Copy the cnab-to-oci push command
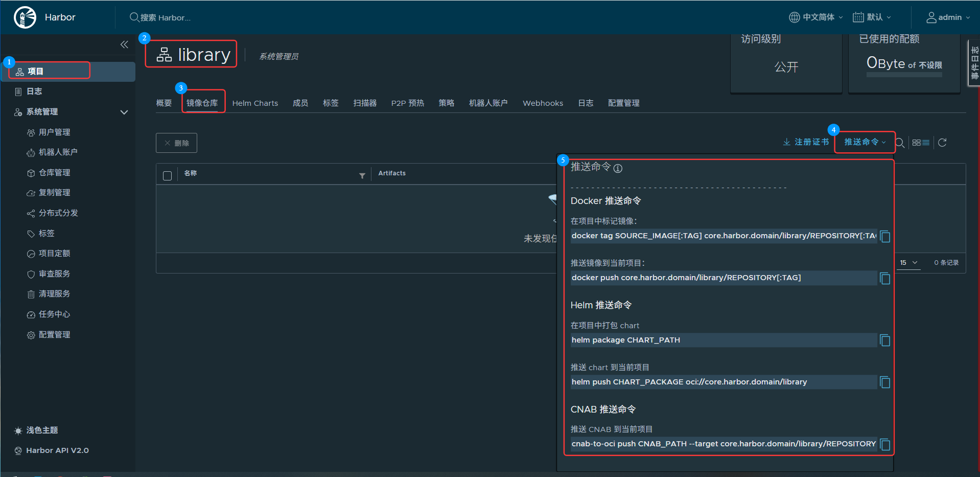 885,445
